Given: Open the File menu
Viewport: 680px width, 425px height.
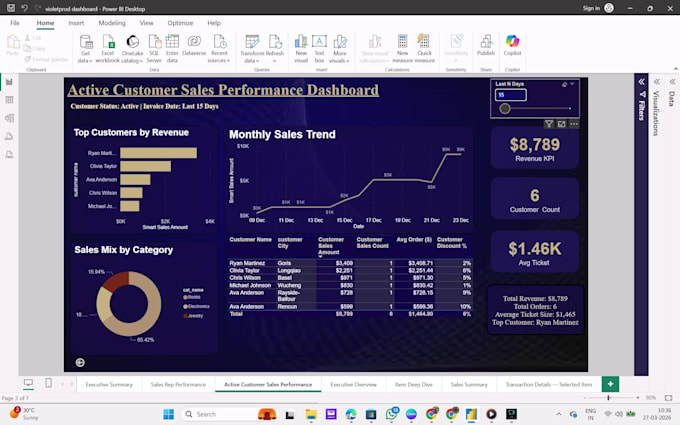Looking at the screenshot, I should tap(15, 23).
